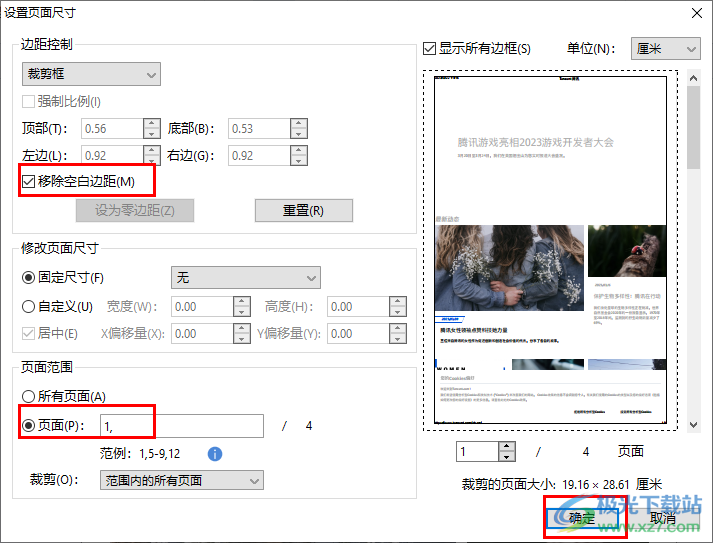This screenshot has width=713, height=543.
Task: Click the 右边 margin value field
Action: 259,156
